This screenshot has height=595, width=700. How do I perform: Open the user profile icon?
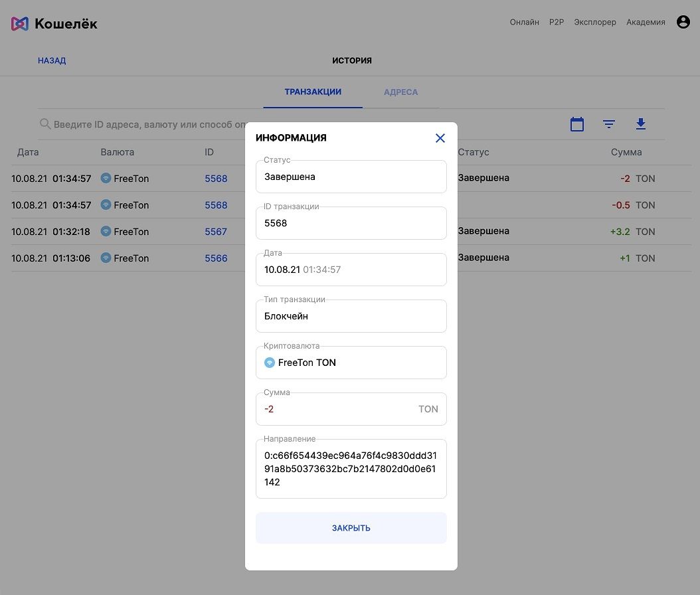[683, 22]
